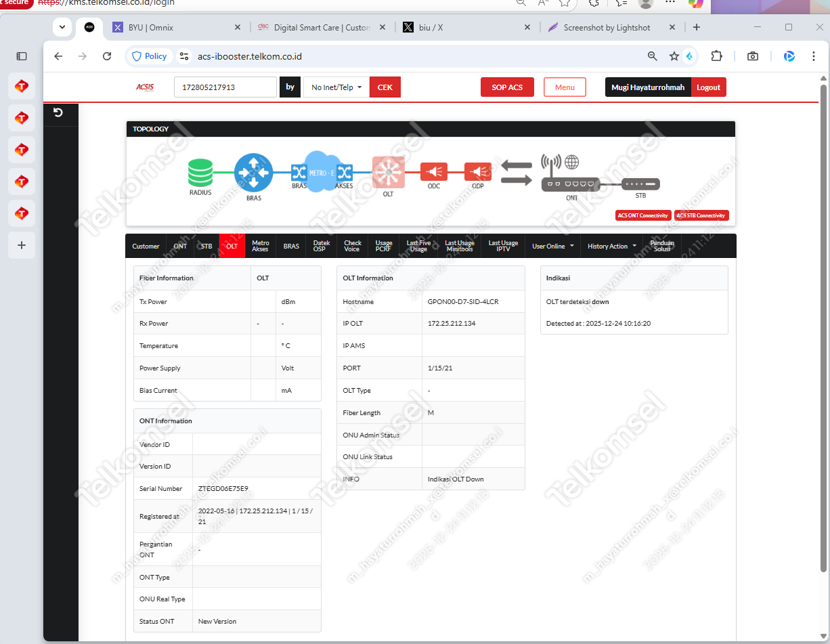This screenshot has height=644, width=830.
Task: Open the SOP ACS button
Action: point(507,87)
